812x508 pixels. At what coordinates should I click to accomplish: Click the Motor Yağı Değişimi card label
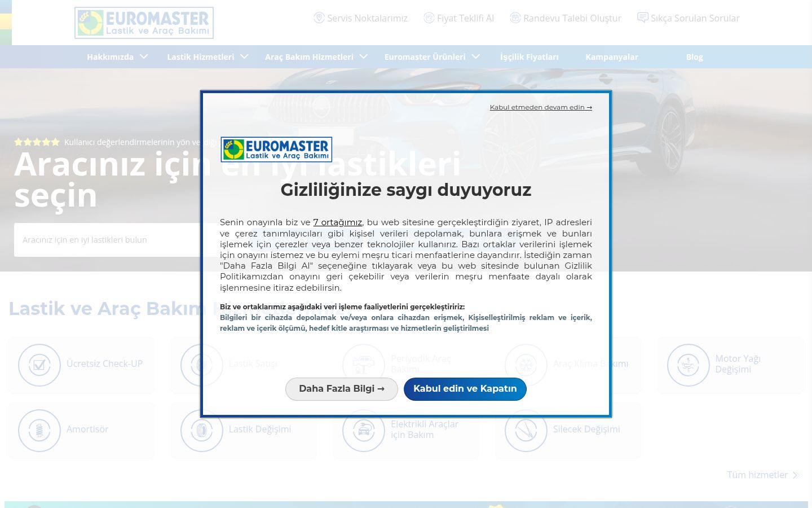pos(738,364)
